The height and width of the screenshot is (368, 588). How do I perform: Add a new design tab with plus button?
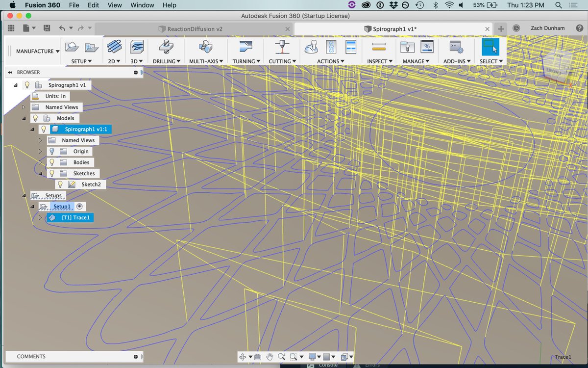(x=501, y=29)
